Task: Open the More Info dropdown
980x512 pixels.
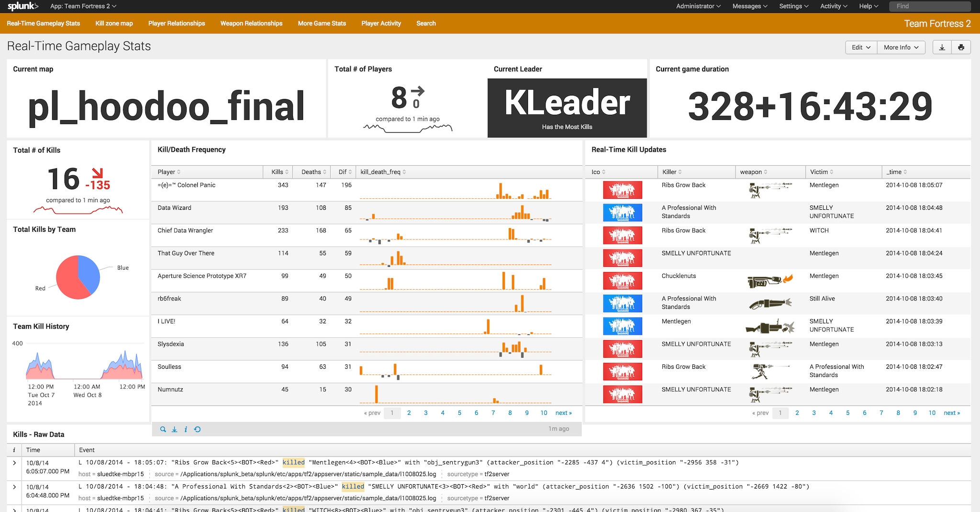Action: click(x=901, y=47)
